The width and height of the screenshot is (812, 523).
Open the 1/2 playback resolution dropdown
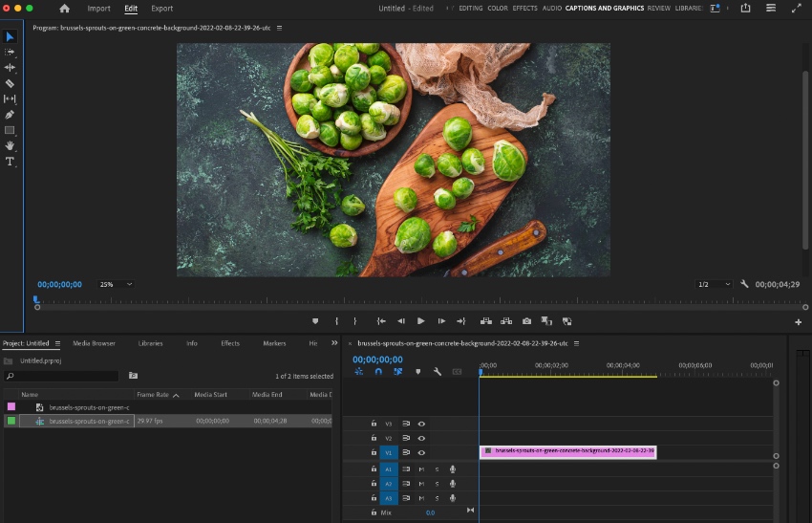click(x=714, y=284)
